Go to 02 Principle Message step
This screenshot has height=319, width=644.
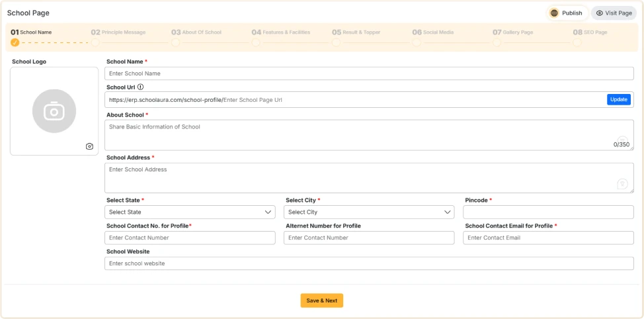[118, 32]
